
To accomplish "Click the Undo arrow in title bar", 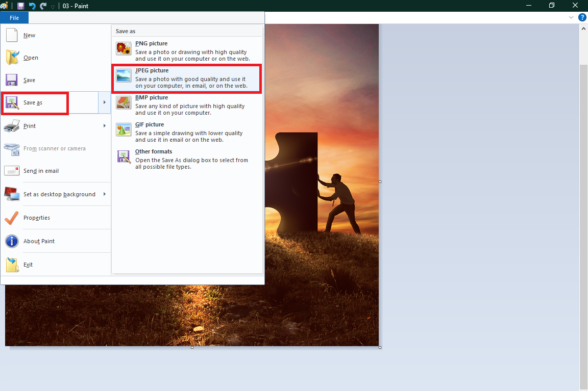I will (x=32, y=6).
